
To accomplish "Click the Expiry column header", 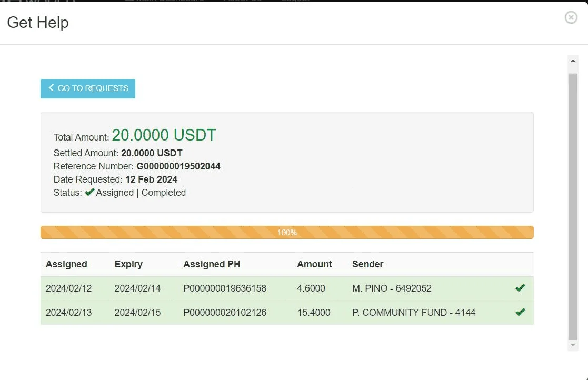I will click(x=128, y=264).
